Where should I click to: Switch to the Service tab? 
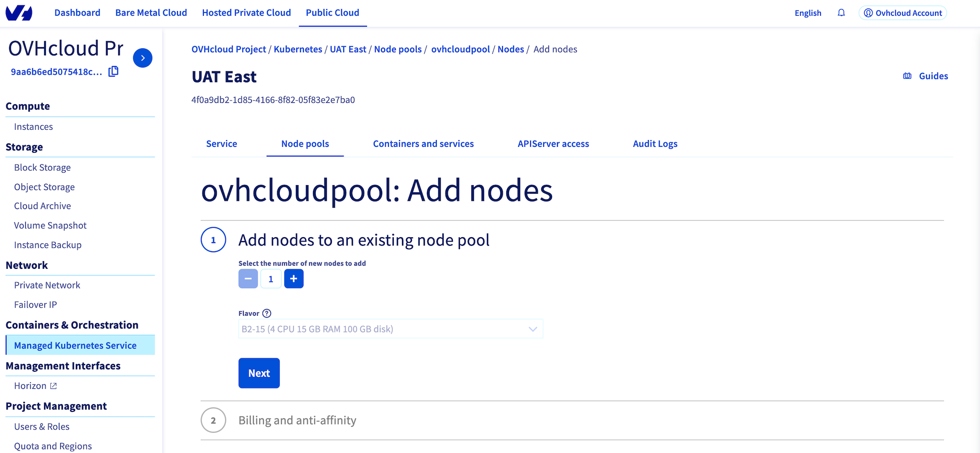221,144
